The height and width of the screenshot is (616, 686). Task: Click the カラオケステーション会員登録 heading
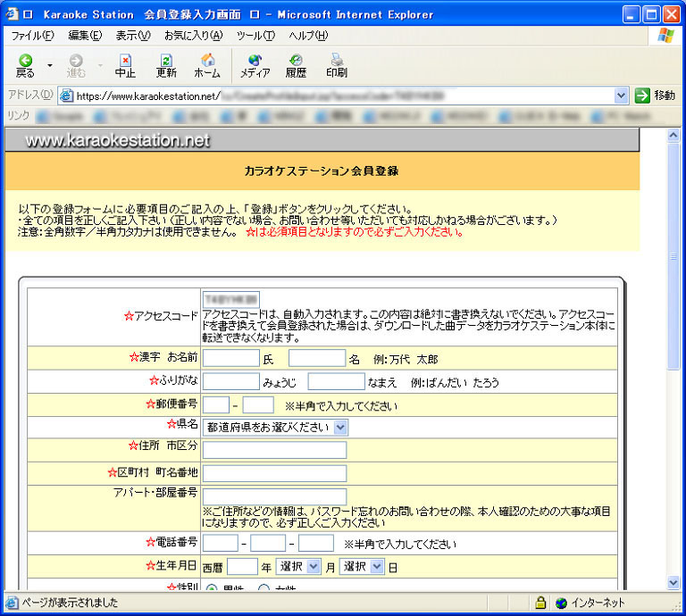coord(322,171)
